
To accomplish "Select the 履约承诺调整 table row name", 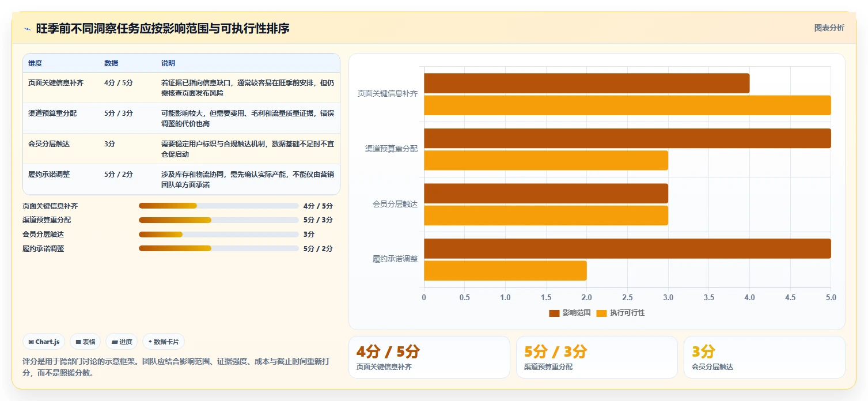I will 49,175.
